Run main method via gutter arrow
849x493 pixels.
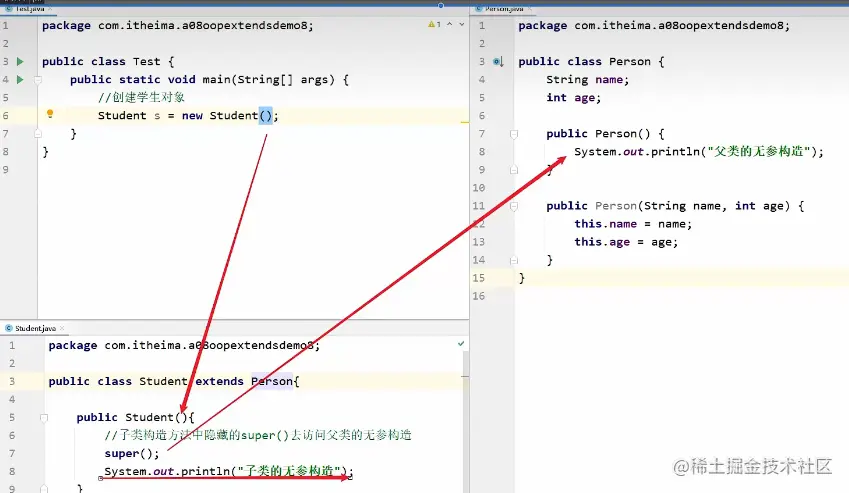(x=20, y=80)
